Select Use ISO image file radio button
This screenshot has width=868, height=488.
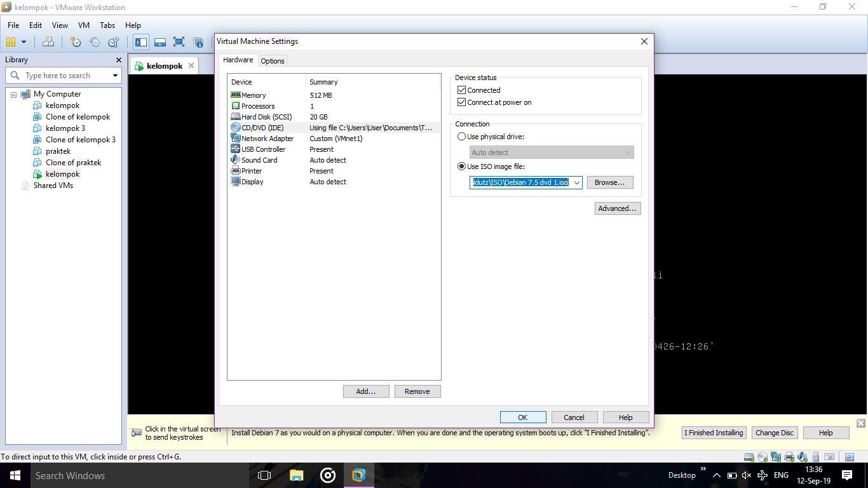click(x=462, y=166)
